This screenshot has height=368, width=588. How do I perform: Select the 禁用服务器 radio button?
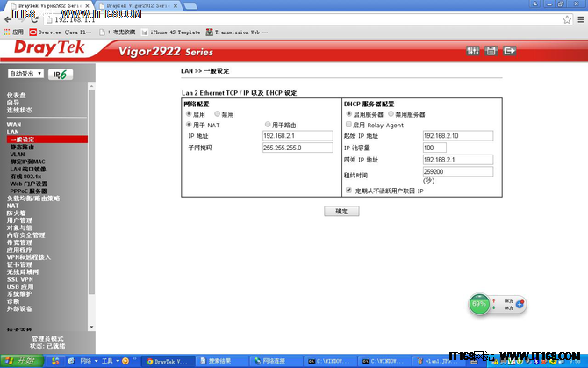[391, 114]
